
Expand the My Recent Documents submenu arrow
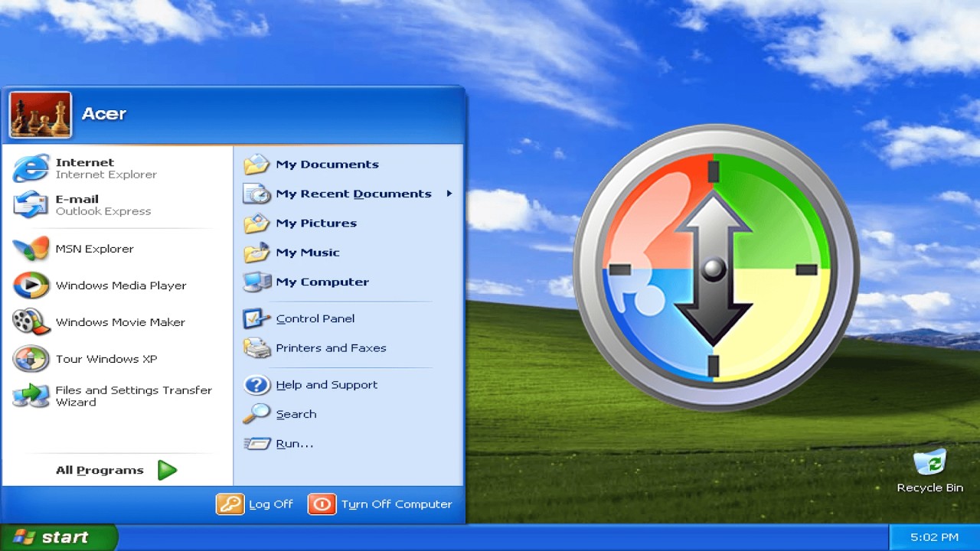click(x=449, y=194)
